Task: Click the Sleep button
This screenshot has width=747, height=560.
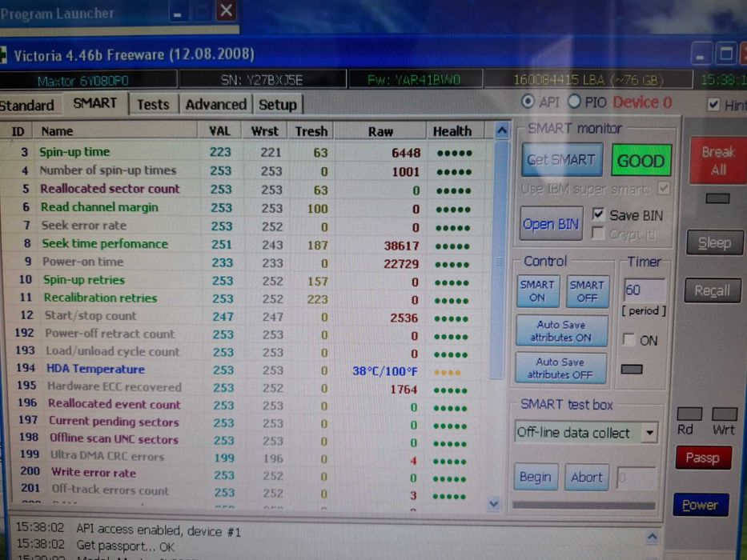Action: (715, 243)
